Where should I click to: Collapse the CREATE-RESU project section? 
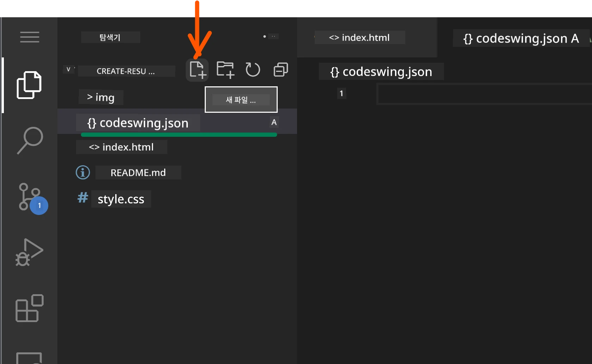pyautogui.click(x=69, y=69)
